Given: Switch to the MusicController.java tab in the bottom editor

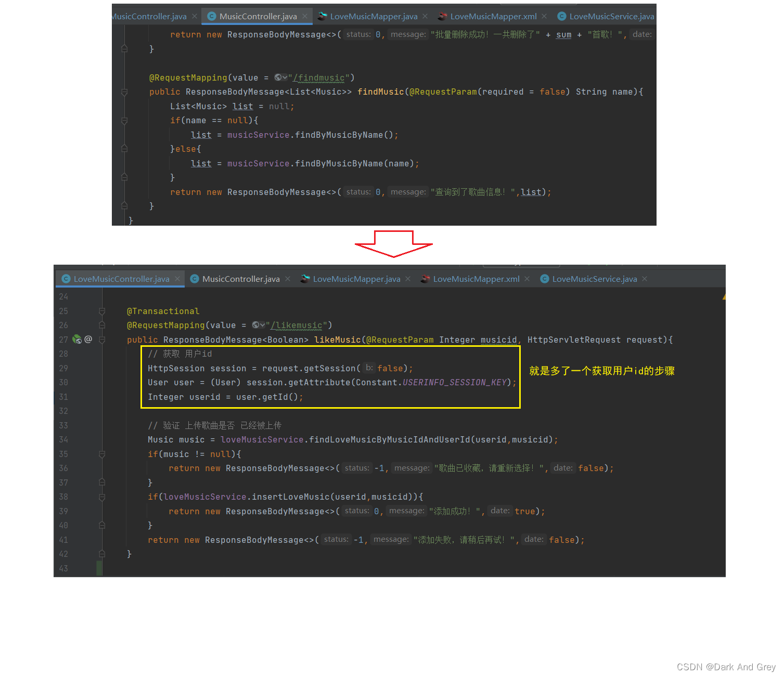Looking at the screenshot, I should coord(240,279).
